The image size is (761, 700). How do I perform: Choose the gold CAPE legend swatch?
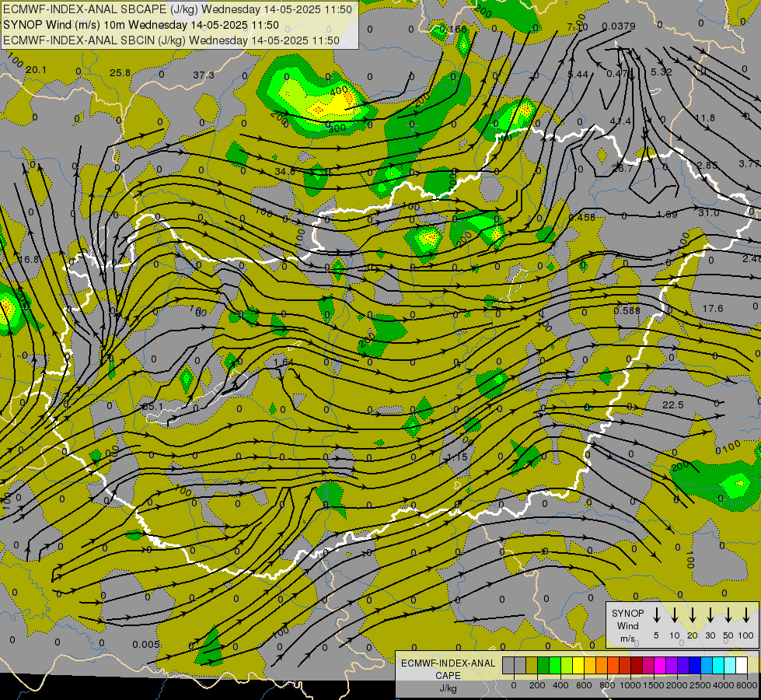click(590, 666)
